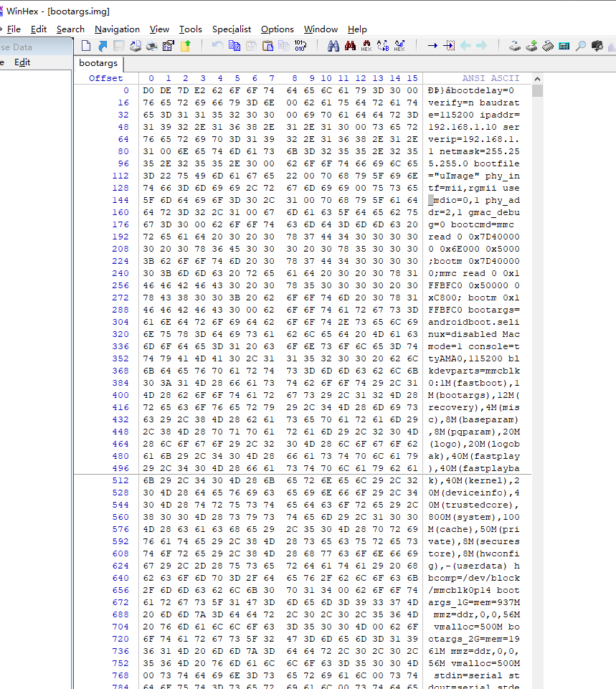Click the New file icon
This screenshot has height=689, width=616.
click(86, 46)
